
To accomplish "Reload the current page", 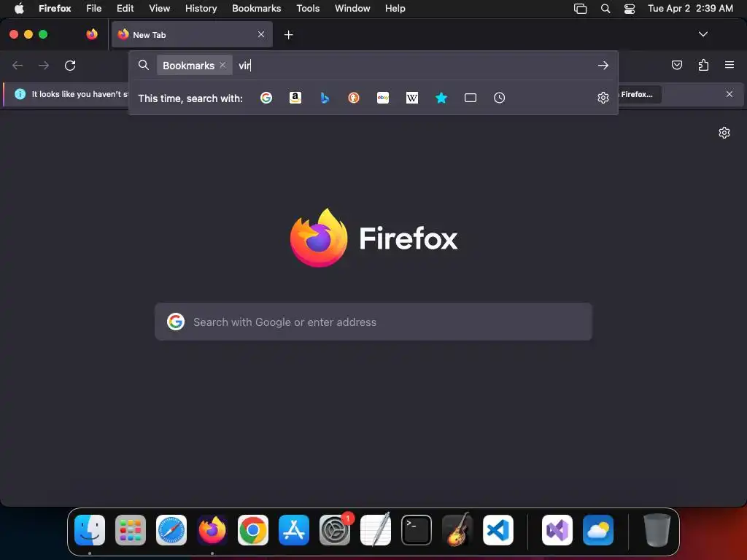I will (x=70, y=65).
